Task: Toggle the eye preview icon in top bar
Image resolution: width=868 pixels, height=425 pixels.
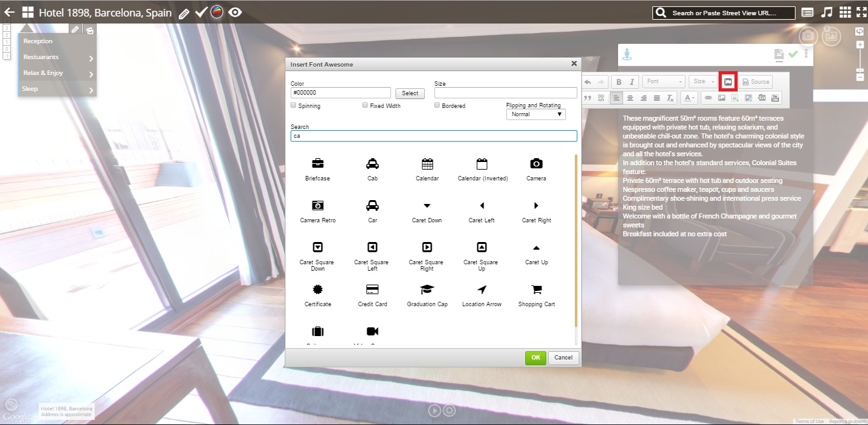Action: point(235,12)
